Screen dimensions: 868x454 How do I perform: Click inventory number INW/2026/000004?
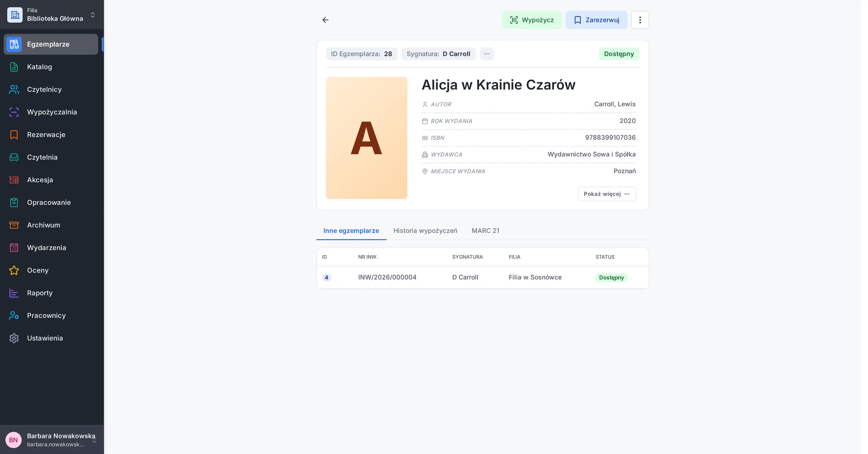point(387,277)
